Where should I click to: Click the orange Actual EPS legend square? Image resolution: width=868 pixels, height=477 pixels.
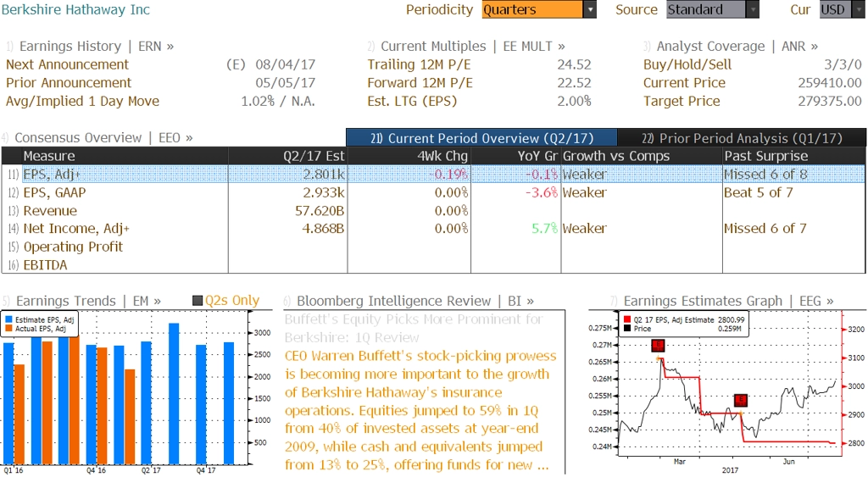click(x=9, y=328)
